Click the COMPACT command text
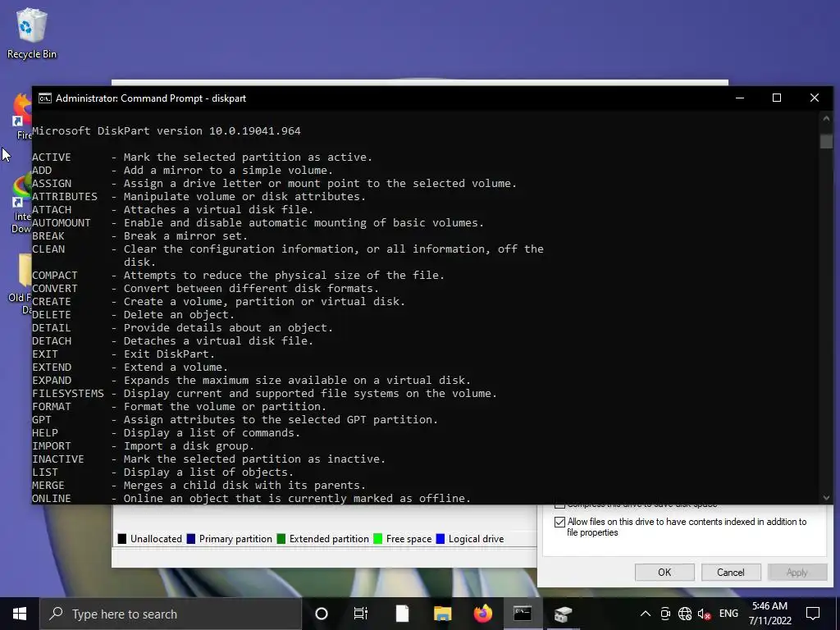This screenshot has width=840, height=630. pos(55,276)
